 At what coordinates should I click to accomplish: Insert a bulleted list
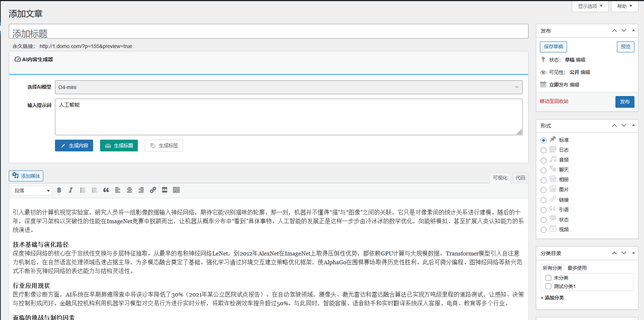click(x=82, y=190)
